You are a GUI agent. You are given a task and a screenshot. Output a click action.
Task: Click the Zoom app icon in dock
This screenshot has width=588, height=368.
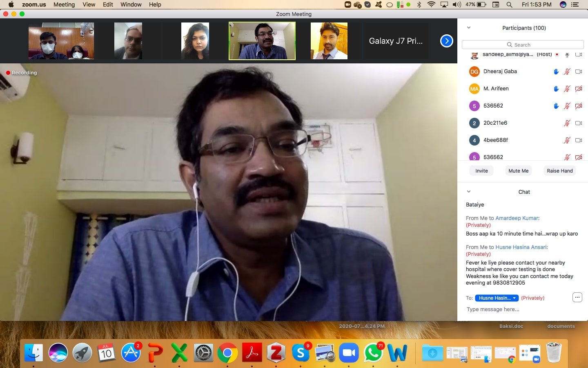[x=349, y=352]
